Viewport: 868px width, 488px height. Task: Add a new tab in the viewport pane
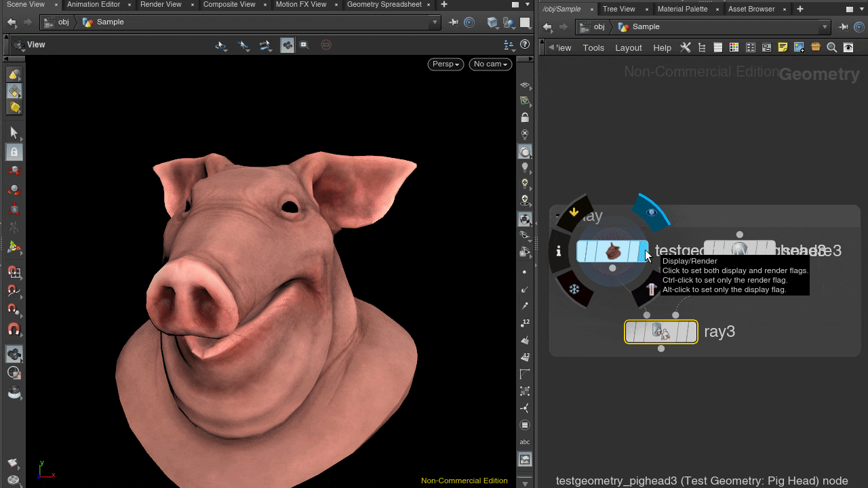[444, 5]
